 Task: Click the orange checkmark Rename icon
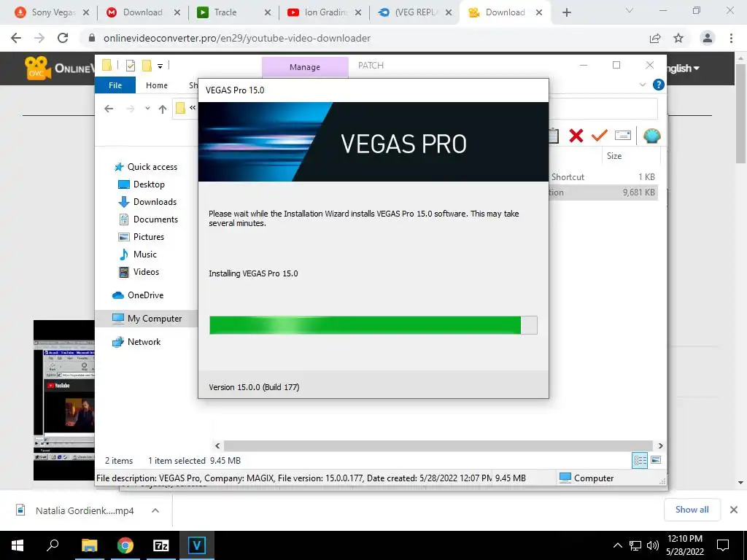[600, 136]
